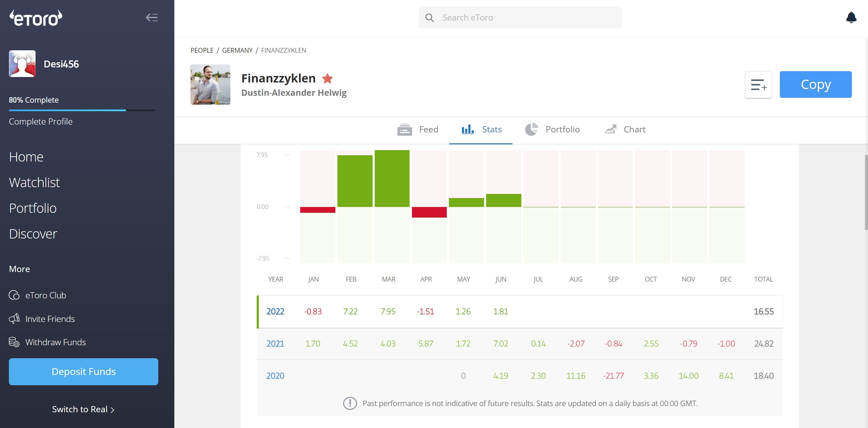Switch to the Stats tab
Image resolution: width=868 pixels, height=428 pixels.
click(x=481, y=130)
